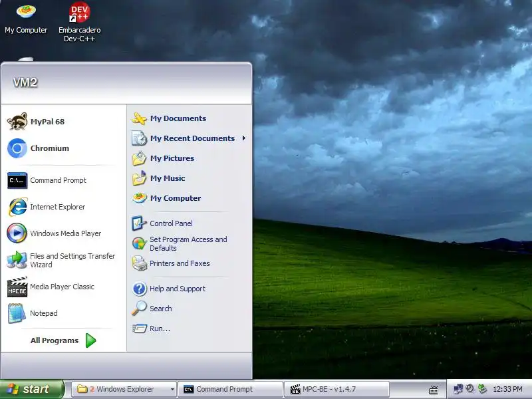
Task: Click the VM2 user name
Action: pos(25,82)
